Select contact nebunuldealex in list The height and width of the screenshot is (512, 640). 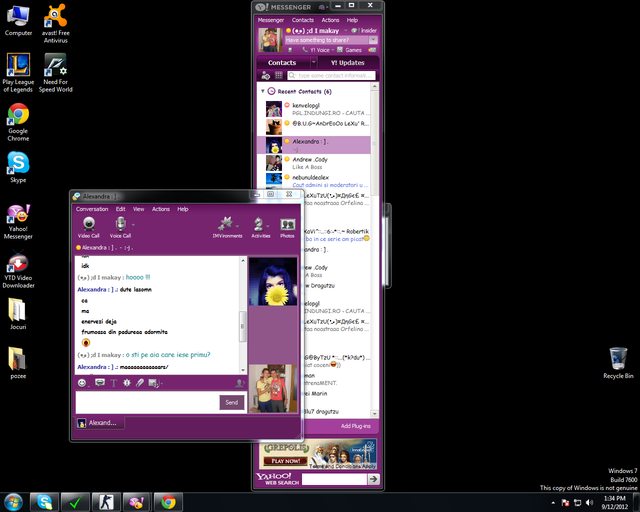pyautogui.click(x=313, y=181)
